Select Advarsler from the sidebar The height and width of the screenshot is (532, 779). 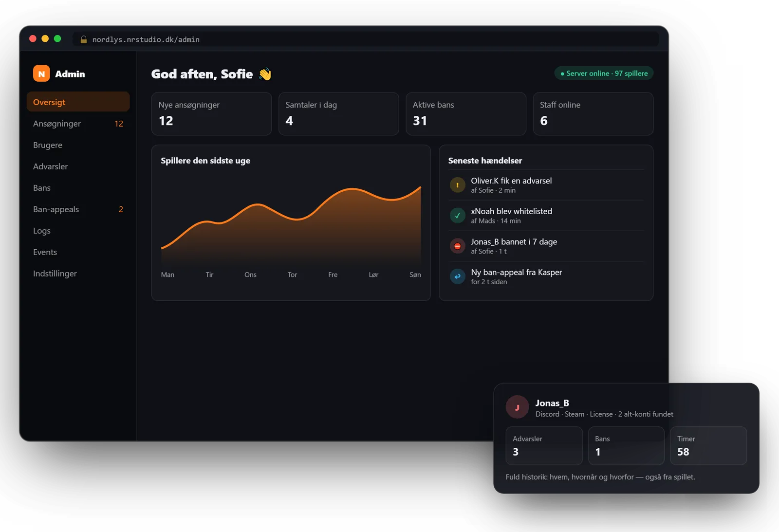click(x=78, y=166)
